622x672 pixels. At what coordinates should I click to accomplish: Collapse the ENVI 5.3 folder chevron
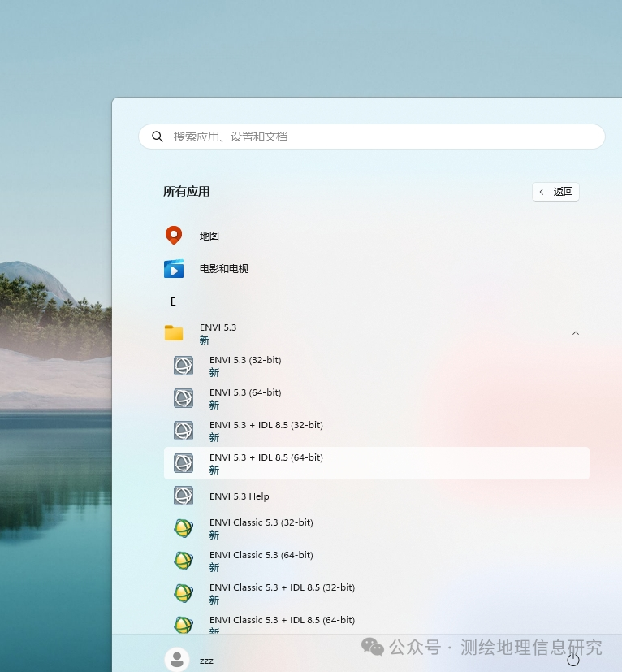point(576,333)
